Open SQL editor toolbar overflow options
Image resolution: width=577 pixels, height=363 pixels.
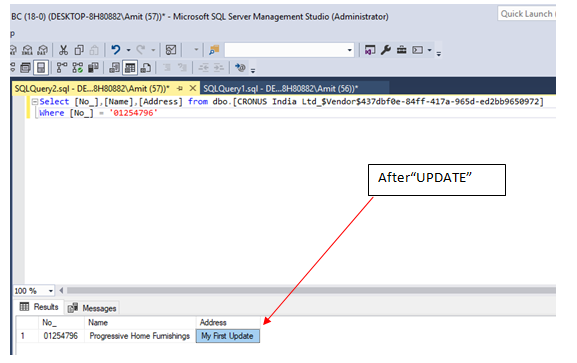pyautogui.click(x=253, y=71)
